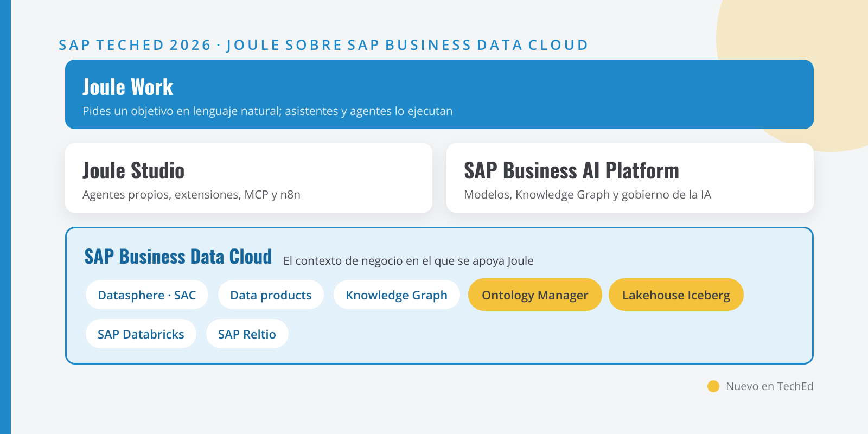Open the Joule Studio card heading
This screenshot has width=868, height=434.
[x=133, y=171]
